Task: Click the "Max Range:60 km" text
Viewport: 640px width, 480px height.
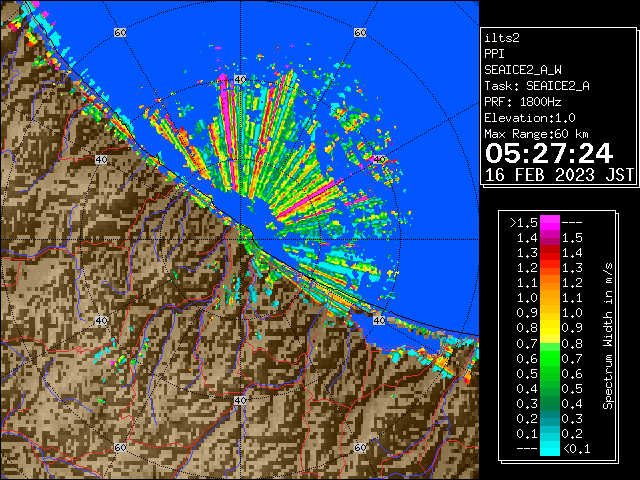Action: [x=536, y=134]
